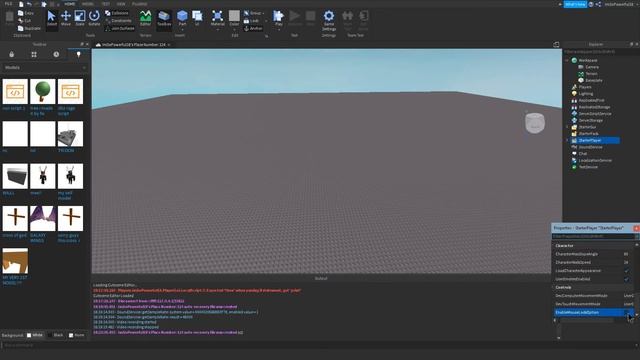
Task: Click the GALAXY WINGS model thumbnail
Action: 43,218
